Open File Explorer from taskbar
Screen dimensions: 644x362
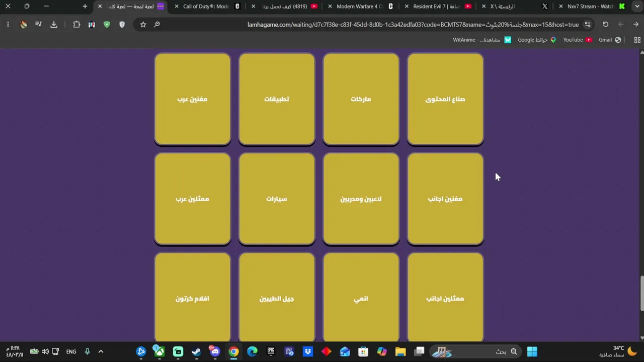pyautogui.click(x=400, y=351)
